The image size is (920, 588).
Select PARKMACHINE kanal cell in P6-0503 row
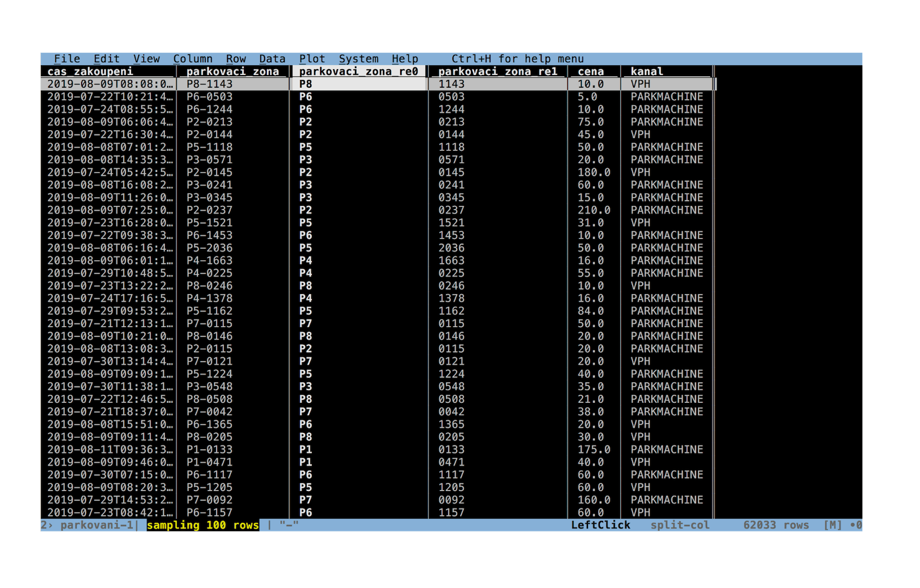pos(667,97)
